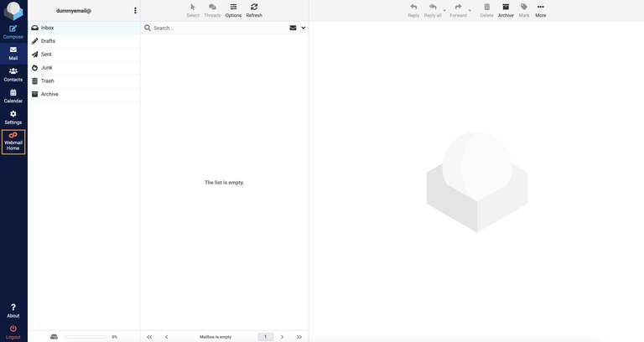
Task: Click the Reply all button
Action: [433, 11]
